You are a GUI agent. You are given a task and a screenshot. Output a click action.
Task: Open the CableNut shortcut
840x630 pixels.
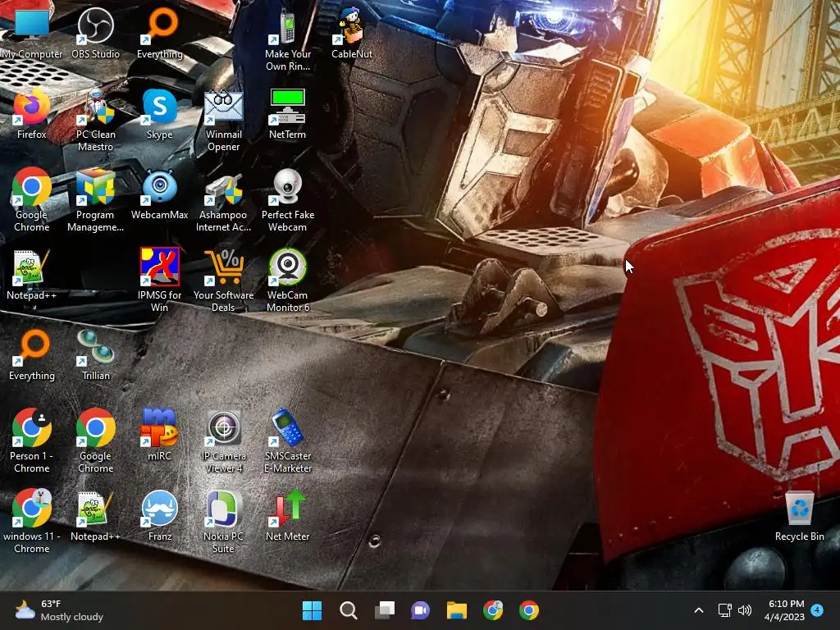[351, 32]
